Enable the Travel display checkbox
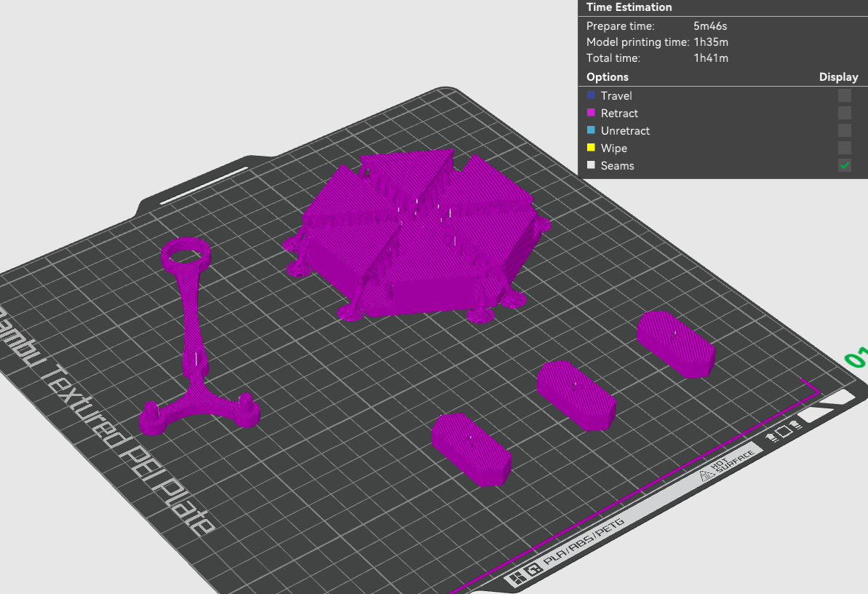868x594 pixels. [x=844, y=95]
